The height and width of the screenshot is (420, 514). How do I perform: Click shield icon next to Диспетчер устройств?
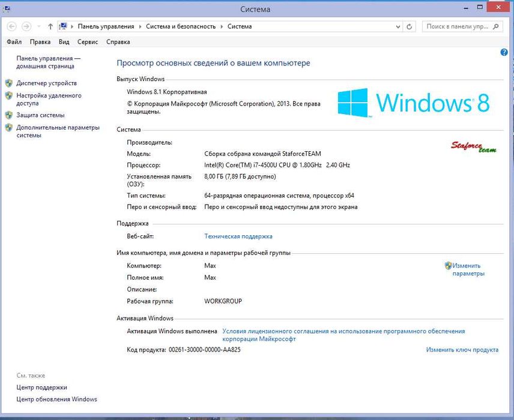[9, 83]
